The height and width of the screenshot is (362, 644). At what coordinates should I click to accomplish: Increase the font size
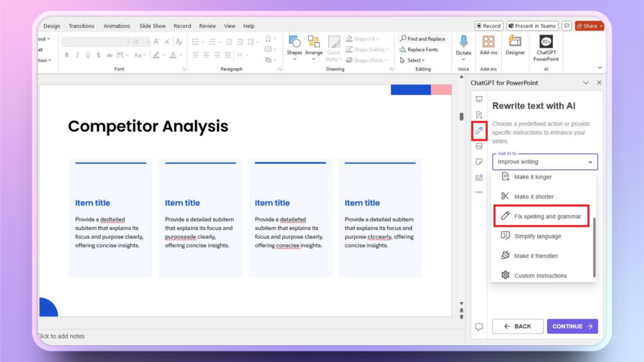[x=157, y=41]
